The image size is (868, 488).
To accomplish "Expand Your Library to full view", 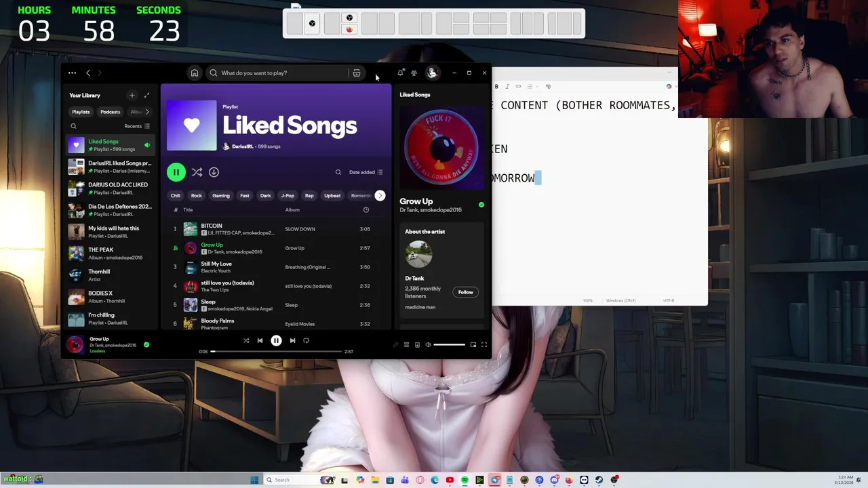I will [146, 96].
